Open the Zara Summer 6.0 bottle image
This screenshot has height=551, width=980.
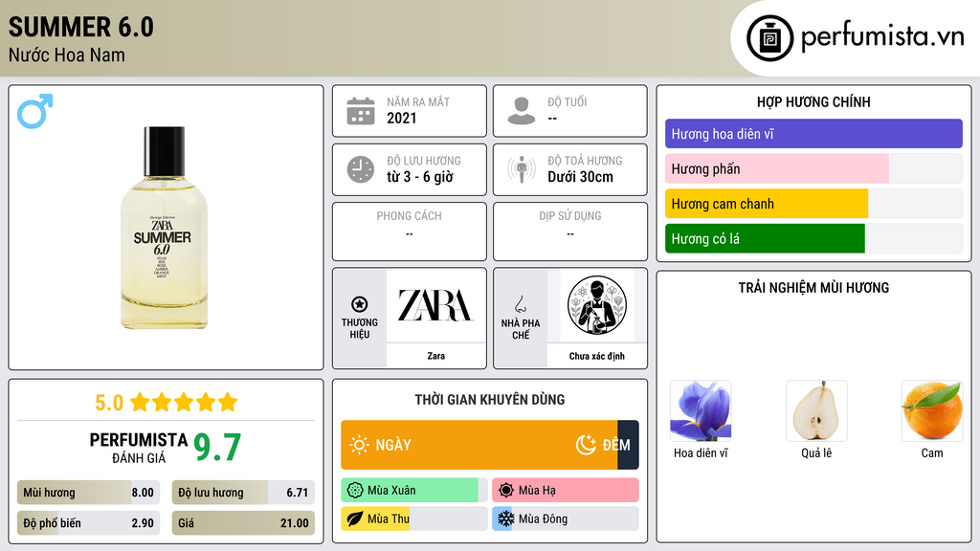(x=164, y=228)
